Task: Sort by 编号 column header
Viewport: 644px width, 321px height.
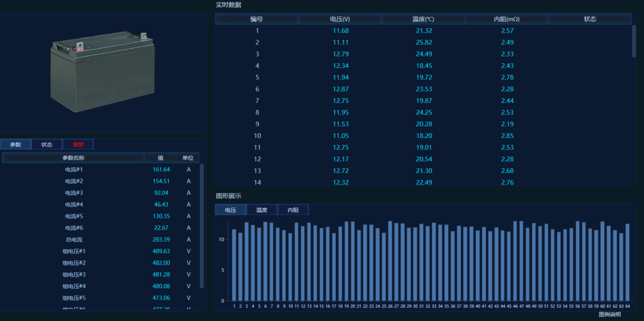Action: pyautogui.click(x=257, y=19)
